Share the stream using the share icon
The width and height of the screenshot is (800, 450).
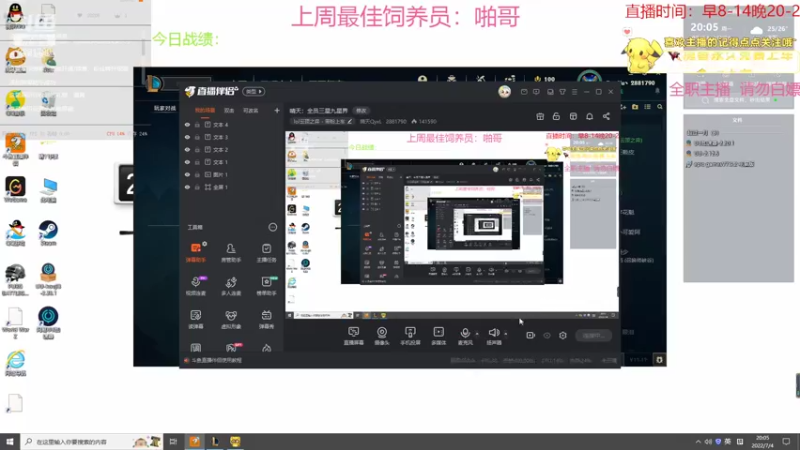pos(606,116)
